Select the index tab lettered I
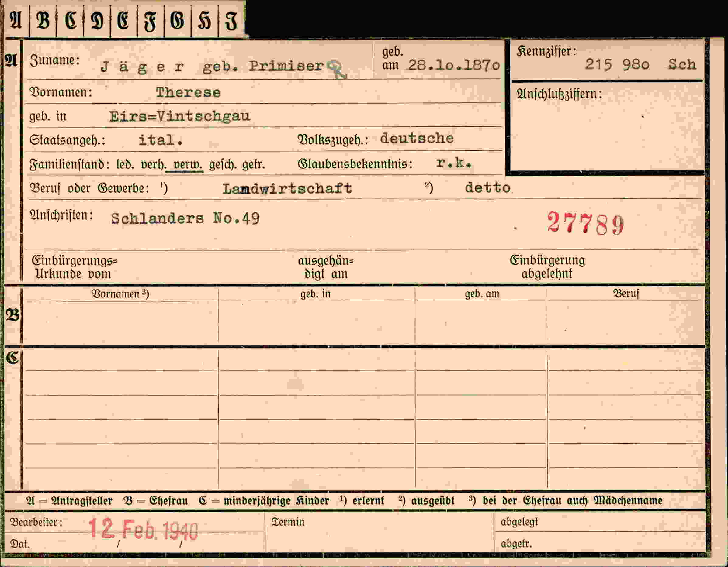The width and height of the screenshot is (728, 567). 232,21
